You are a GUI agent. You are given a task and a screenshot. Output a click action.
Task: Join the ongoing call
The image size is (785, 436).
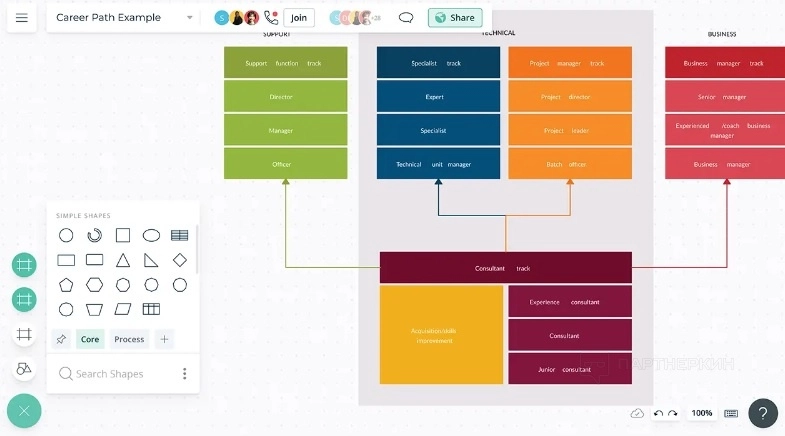[299, 18]
